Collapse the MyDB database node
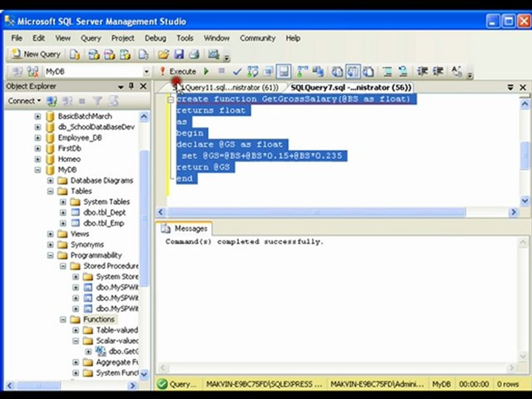This screenshot has width=532, height=399. [x=38, y=170]
